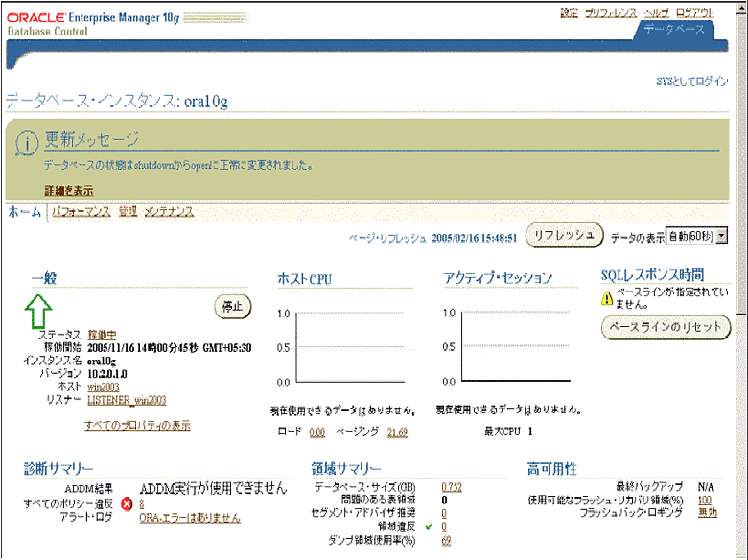Click the info icon beside 更新メッセージ
748x560 pixels.
point(29,143)
